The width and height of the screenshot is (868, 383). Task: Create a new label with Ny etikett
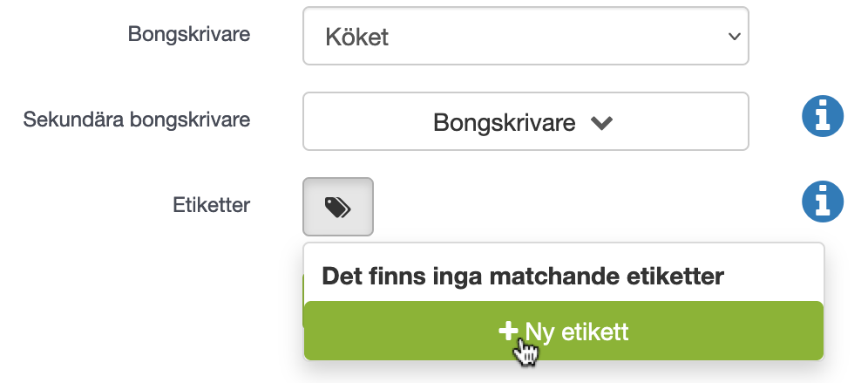pos(564,331)
